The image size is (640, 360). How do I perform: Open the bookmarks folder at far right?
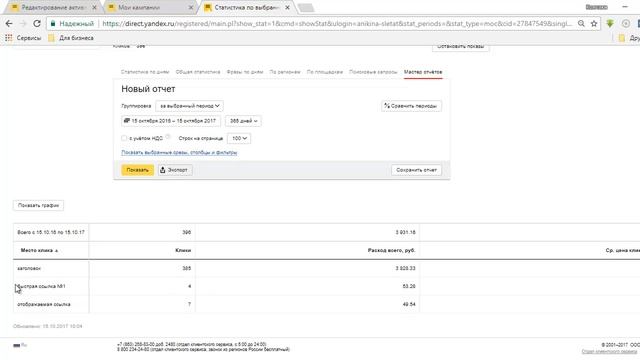pyautogui.click(x=629, y=38)
